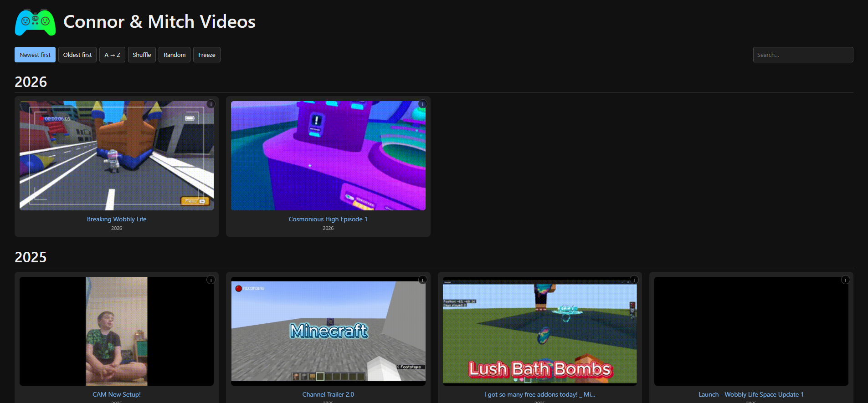This screenshot has width=868, height=403.
Task: Switch sorting to Oldest first
Action: coord(77,55)
